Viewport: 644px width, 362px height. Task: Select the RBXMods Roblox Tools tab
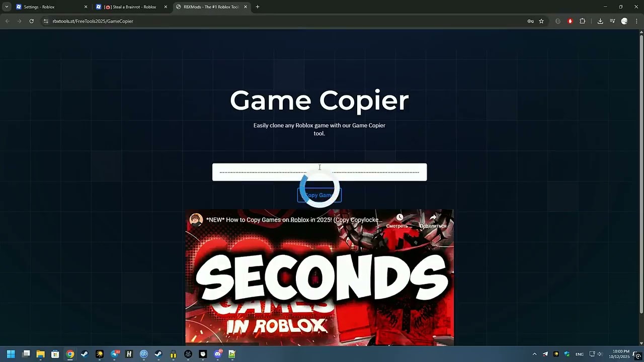pyautogui.click(x=212, y=7)
